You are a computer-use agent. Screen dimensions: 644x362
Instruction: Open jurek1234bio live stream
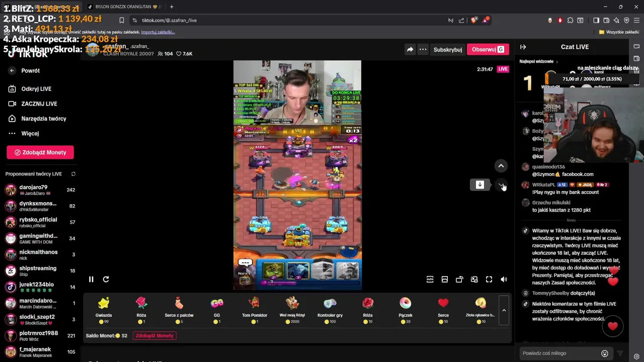point(40,287)
